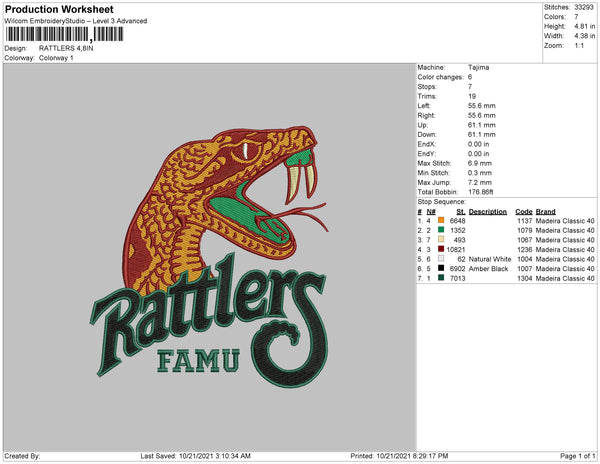Click the 'Created By:' label
Screen dimensions: 600x464
(x=22, y=456)
